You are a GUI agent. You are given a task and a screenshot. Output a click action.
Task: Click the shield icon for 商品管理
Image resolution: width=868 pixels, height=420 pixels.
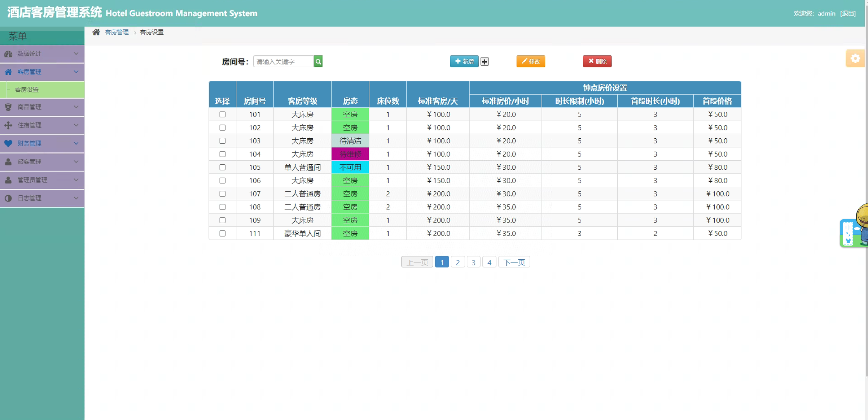tap(8, 107)
